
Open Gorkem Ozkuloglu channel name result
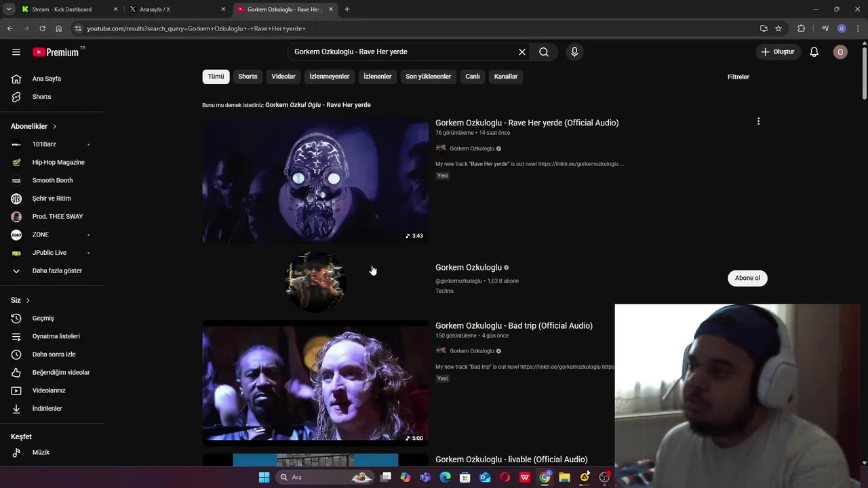pos(469,268)
